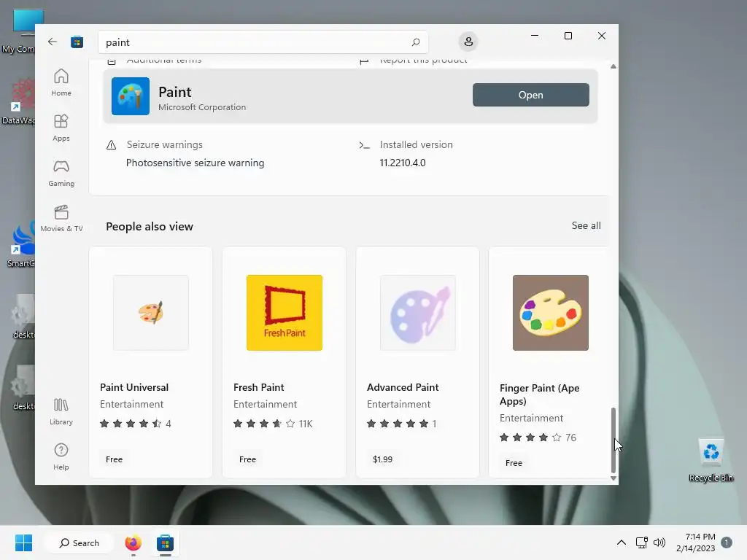The width and height of the screenshot is (747, 560).
Task: Click the Microsoft Store logo icon
Action: [x=77, y=42]
